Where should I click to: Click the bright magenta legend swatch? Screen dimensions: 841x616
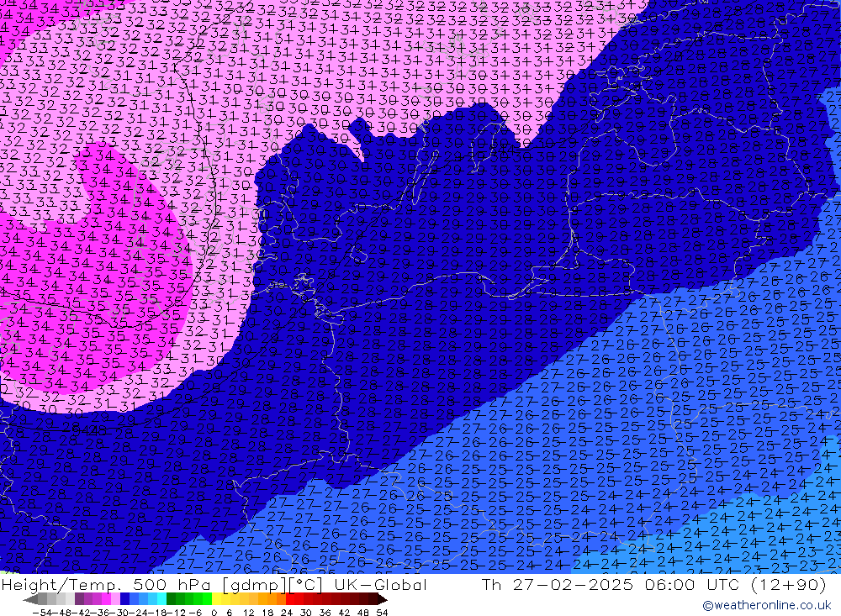tap(107, 599)
